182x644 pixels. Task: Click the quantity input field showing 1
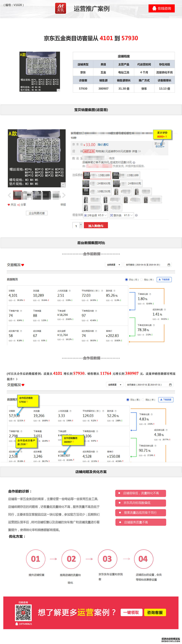coord(76,226)
